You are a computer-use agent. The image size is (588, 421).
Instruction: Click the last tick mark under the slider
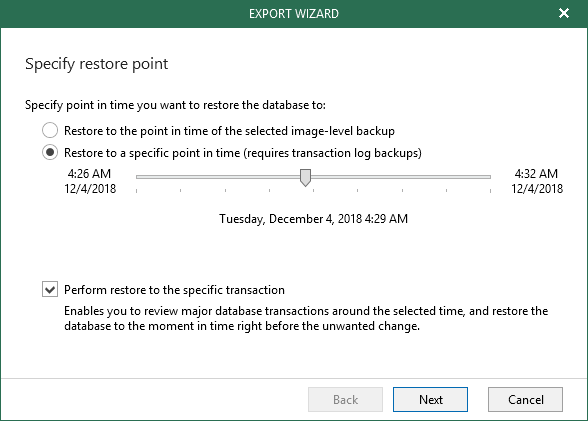(490, 191)
